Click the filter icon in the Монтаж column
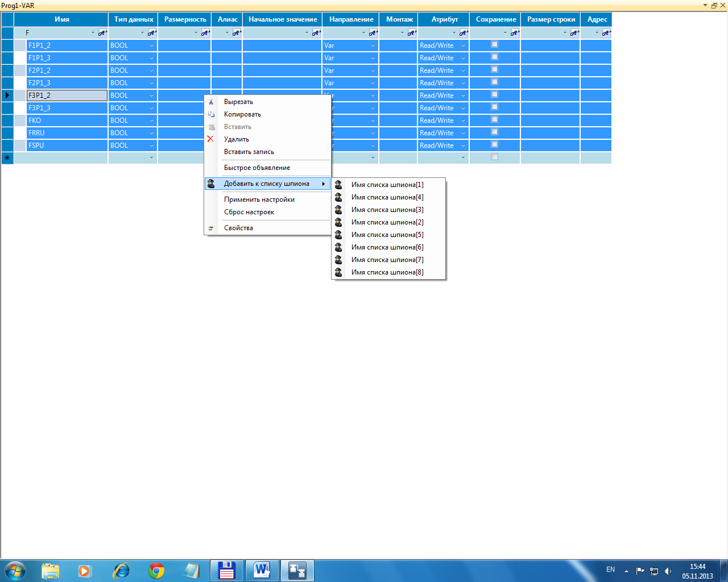This screenshot has width=728, height=582. pos(412,33)
